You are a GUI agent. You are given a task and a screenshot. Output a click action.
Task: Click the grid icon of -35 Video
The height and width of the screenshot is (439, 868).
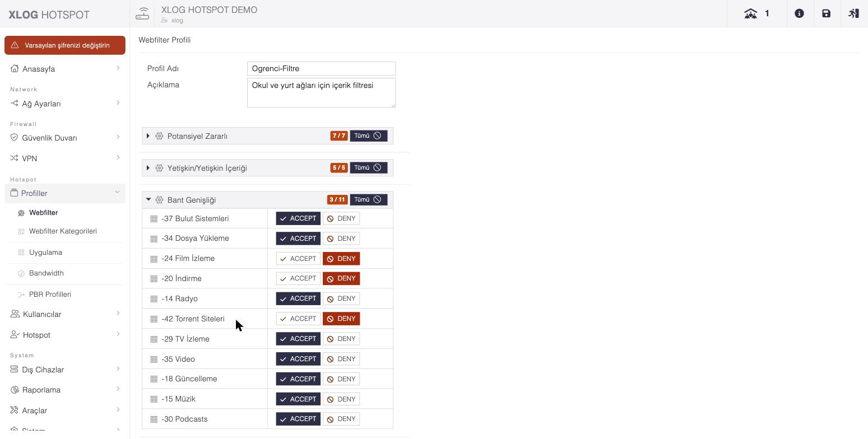point(154,359)
